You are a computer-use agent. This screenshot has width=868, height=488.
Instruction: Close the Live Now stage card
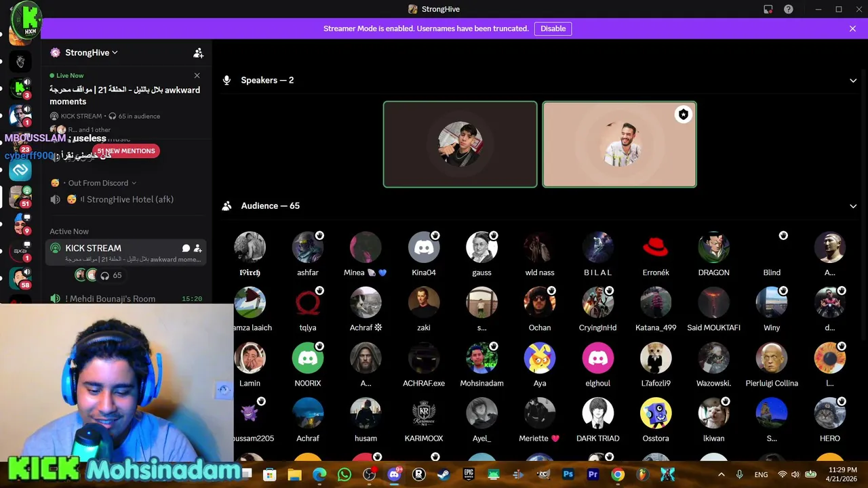(x=197, y=75)
